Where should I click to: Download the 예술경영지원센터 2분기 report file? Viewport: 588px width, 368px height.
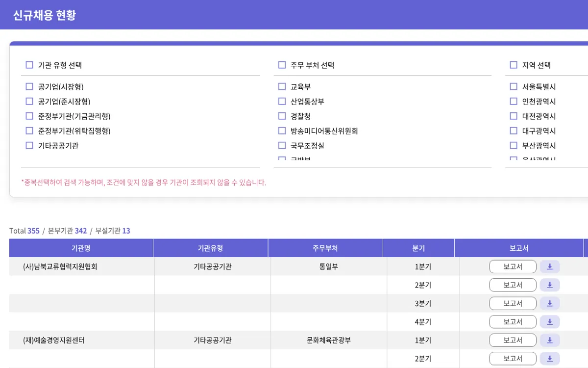click(550, 359)
